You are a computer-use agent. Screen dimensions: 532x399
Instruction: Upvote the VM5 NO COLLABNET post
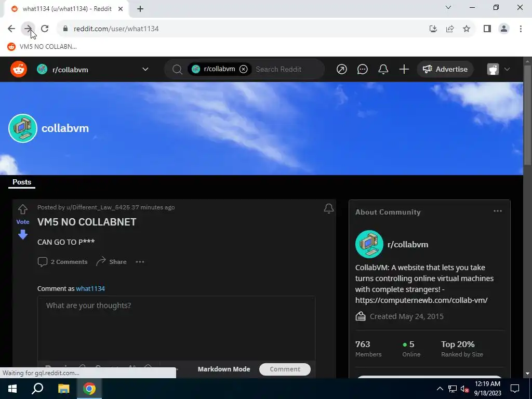click(x=23, y=209)
